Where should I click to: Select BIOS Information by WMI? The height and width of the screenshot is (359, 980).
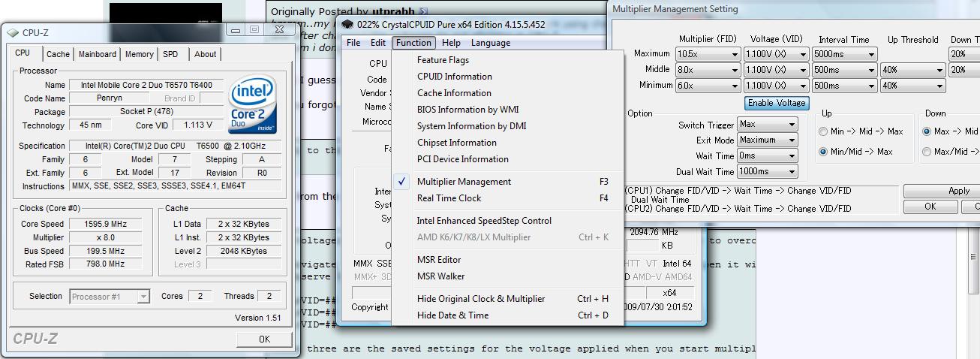(507, 110)
